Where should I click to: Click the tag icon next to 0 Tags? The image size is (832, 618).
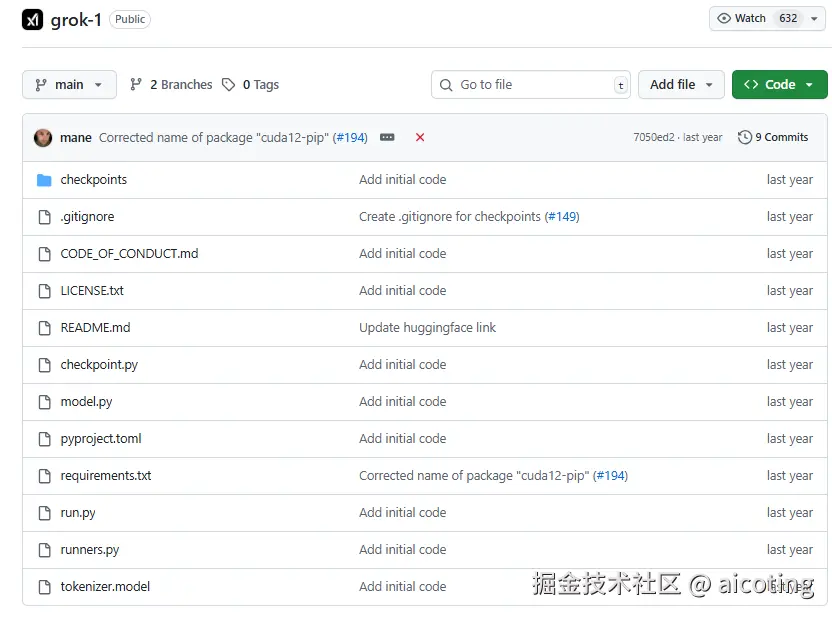coord(229,85)
